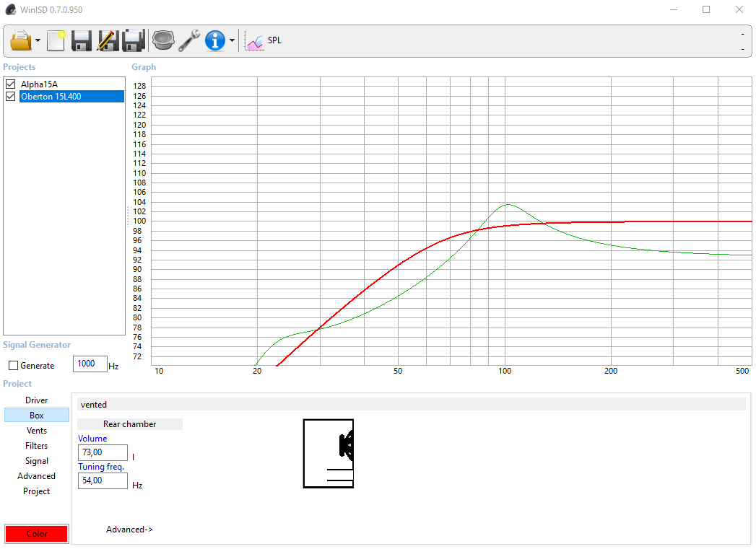
Task: Click the Save All stacked floppies icon
Action: pos(134,40)
